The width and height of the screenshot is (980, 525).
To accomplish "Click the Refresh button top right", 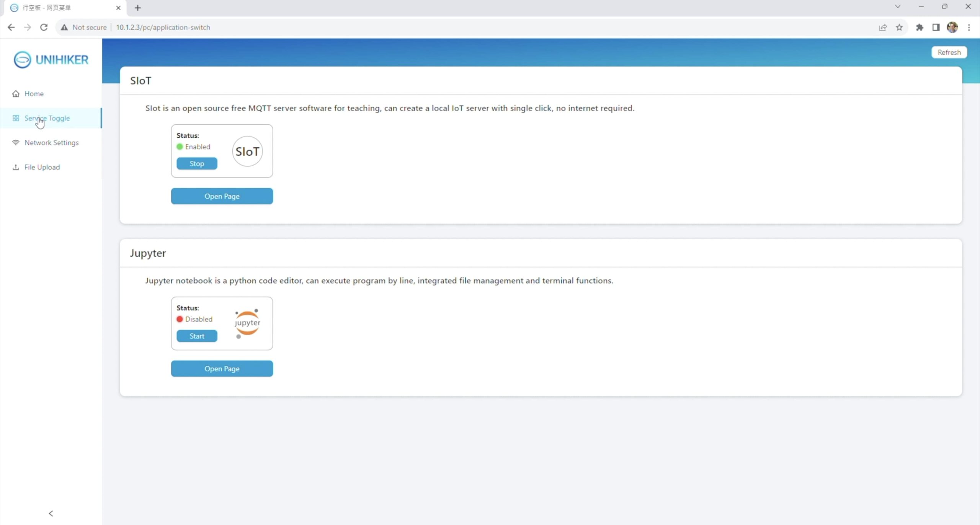I will (x=949, y=52).
